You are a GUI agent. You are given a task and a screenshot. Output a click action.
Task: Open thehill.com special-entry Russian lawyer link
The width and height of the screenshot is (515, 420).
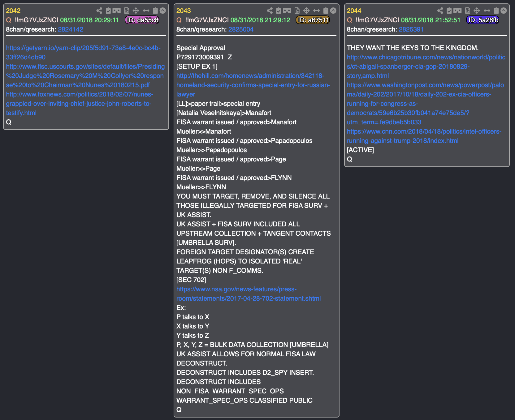click(x=253, y=85)
